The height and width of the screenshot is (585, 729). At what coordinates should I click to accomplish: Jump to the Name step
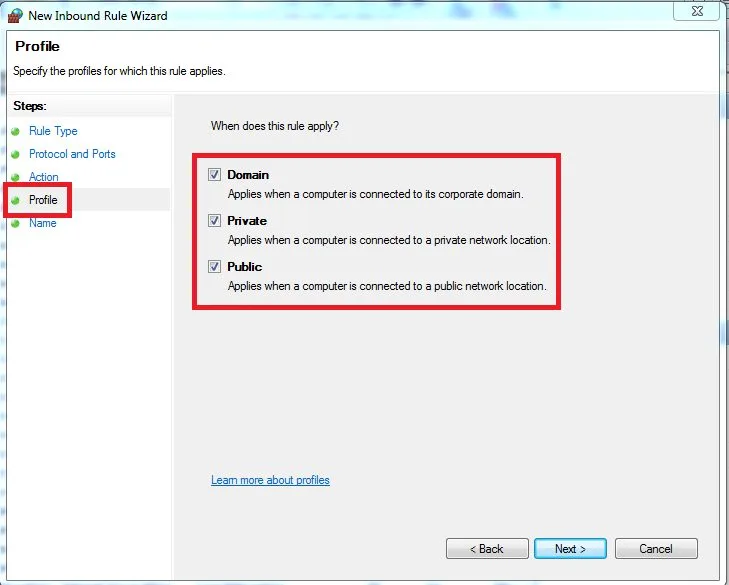[x=42, y=223]
